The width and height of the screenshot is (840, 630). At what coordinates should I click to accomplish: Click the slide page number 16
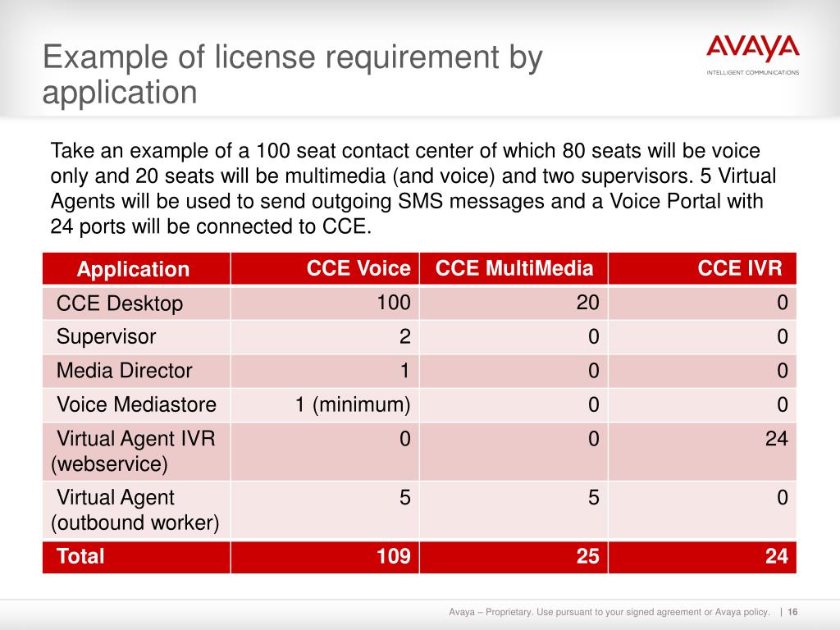(x=793, y=612)
